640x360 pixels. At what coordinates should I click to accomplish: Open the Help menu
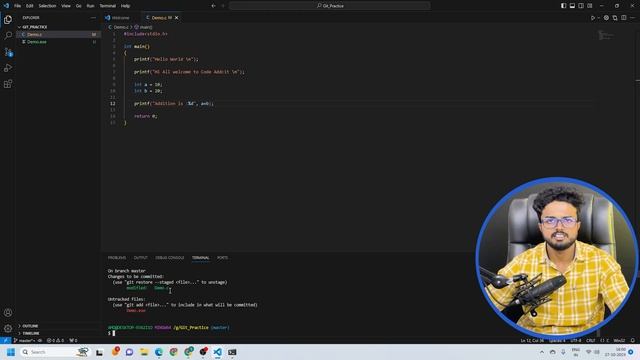click(x=125, y=6)
